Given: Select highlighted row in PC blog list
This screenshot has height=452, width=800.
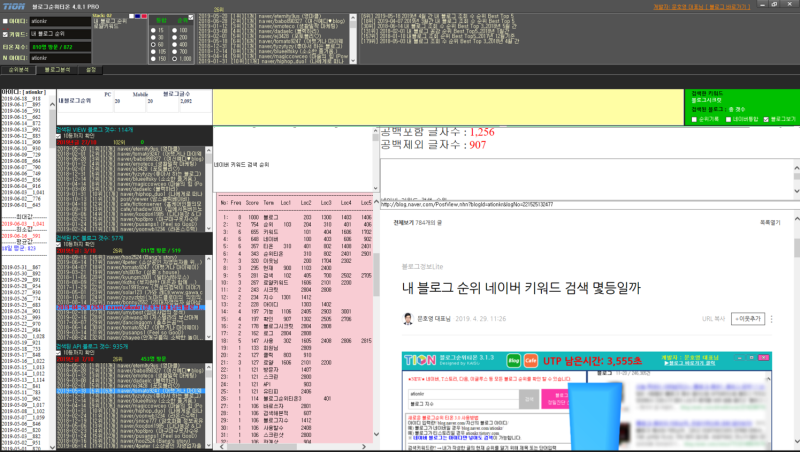Looking at the screenshot, I should point(131,308).
